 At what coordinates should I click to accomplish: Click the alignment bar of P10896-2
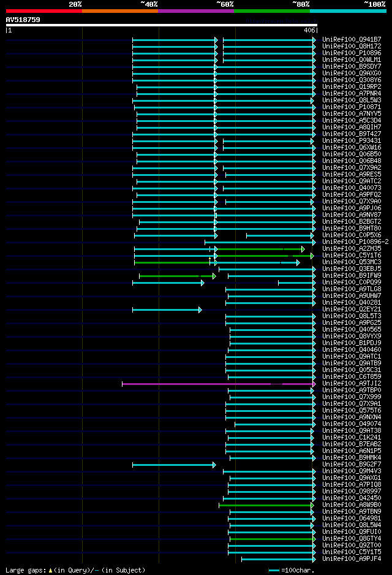[x=260, y=242]
